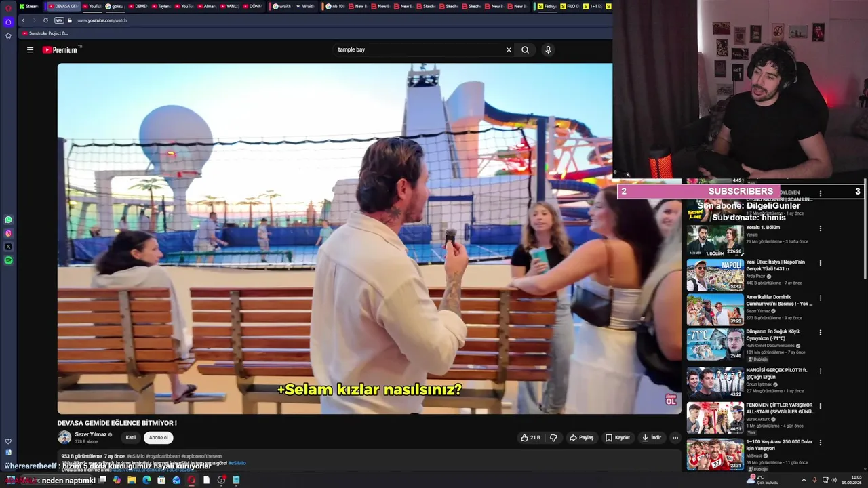Open the 'Sezer Yılmaz' channel name link
The height and width of the screenshot is (488, 868).
[x=92, y=434]
